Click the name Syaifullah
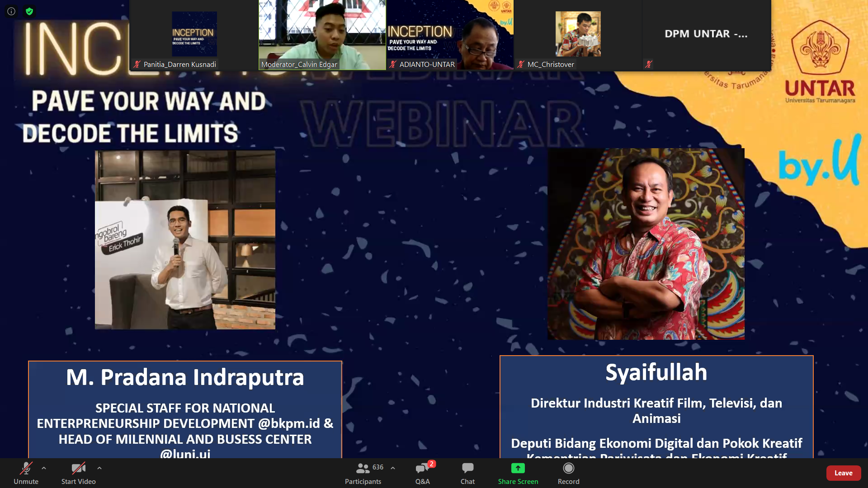The width and height of the screenshot is (868, 488). tap(656, 372)
